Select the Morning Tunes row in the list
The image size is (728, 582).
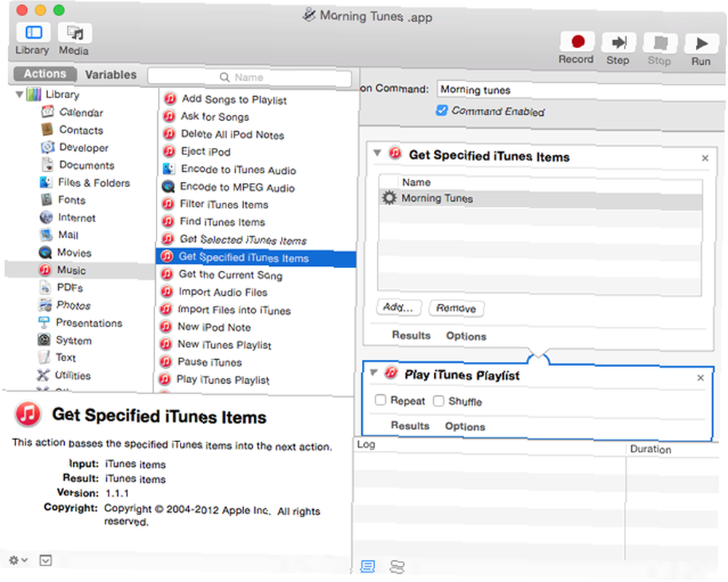540,199
